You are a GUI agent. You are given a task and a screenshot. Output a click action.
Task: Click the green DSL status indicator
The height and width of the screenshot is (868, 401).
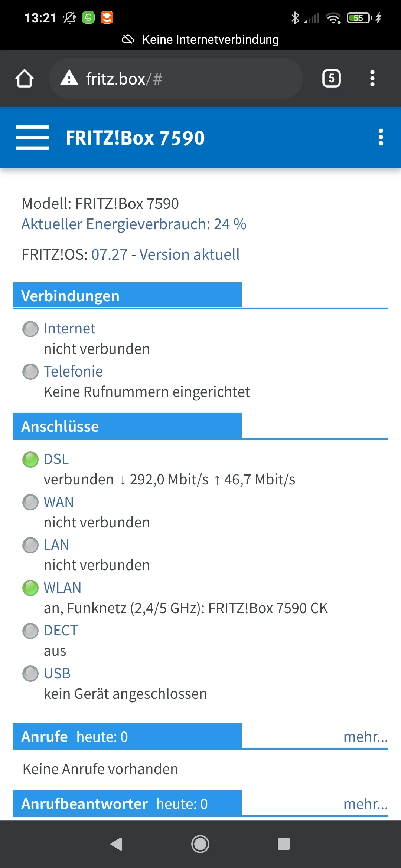30,460
